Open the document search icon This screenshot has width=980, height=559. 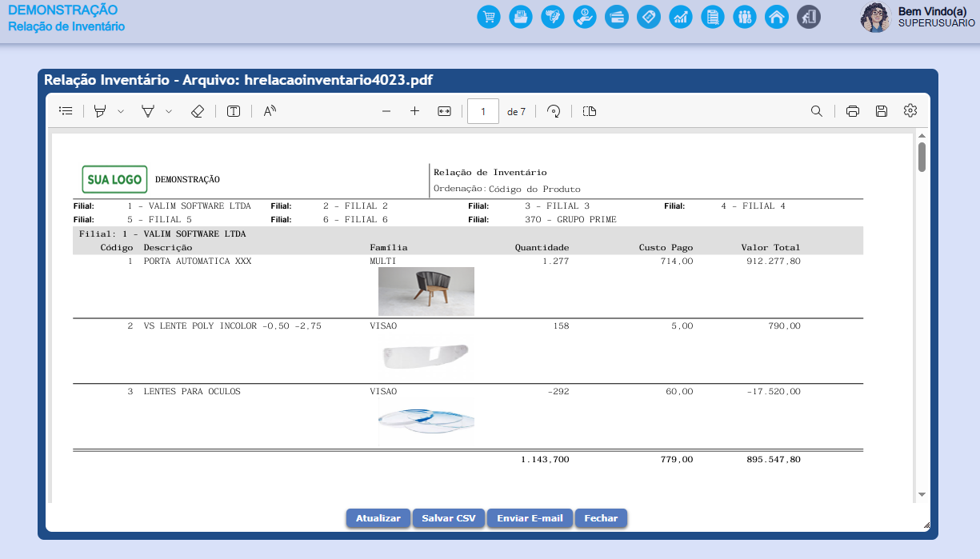pos(817,110)
